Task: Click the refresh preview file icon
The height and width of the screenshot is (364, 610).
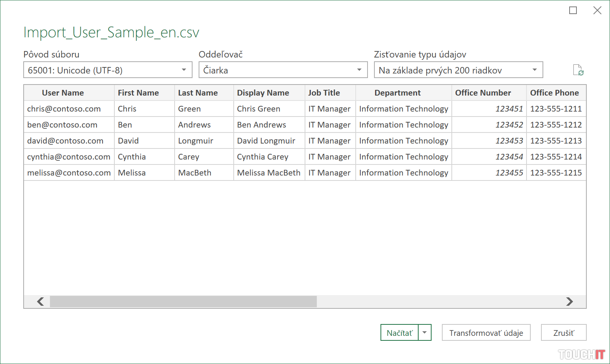Action: (578, 70)
